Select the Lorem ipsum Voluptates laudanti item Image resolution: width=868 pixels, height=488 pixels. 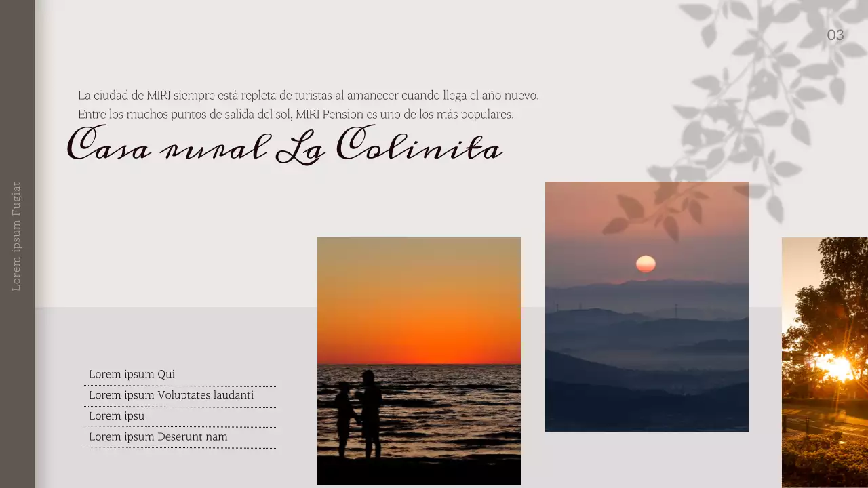(x=171, y=395)
